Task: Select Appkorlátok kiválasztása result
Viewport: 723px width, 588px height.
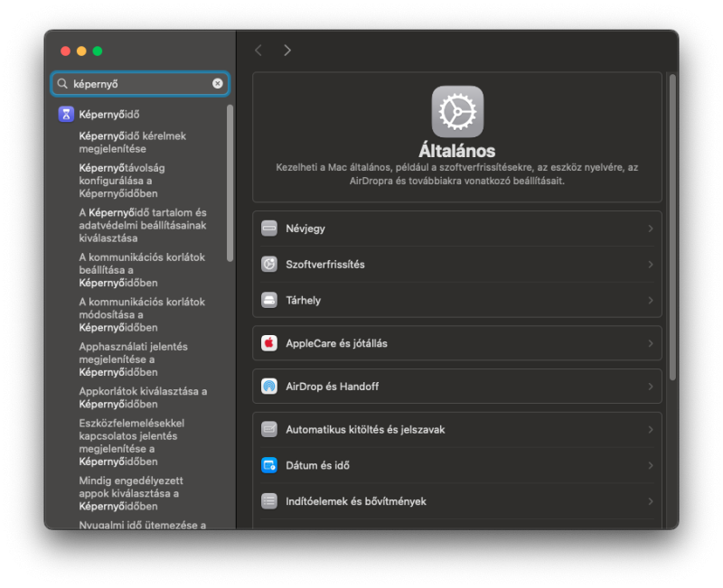Action: coord(141,397)
